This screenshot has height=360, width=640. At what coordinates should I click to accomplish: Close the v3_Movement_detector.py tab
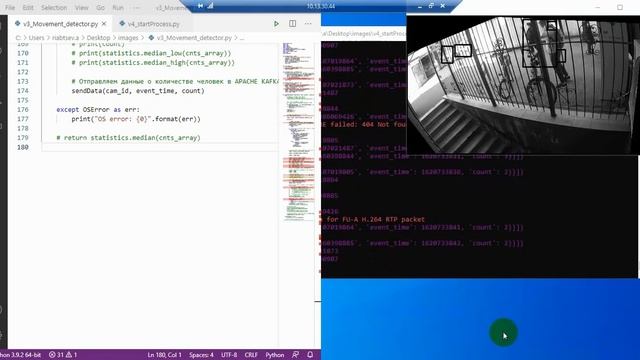coord(104,24)
